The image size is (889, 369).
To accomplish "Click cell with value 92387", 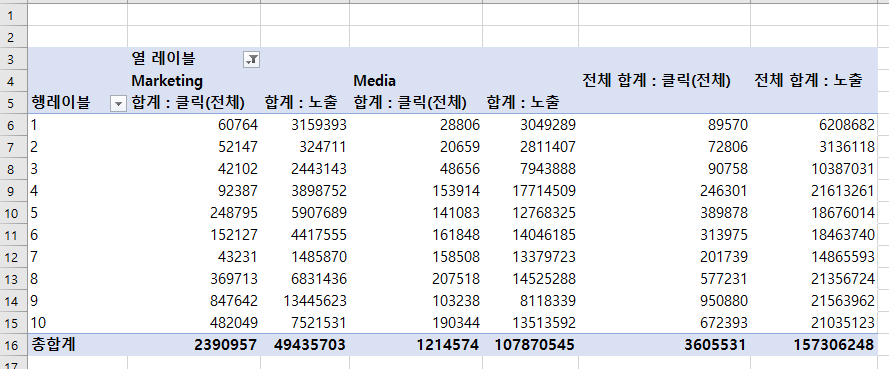I will [x=194, y=191].
